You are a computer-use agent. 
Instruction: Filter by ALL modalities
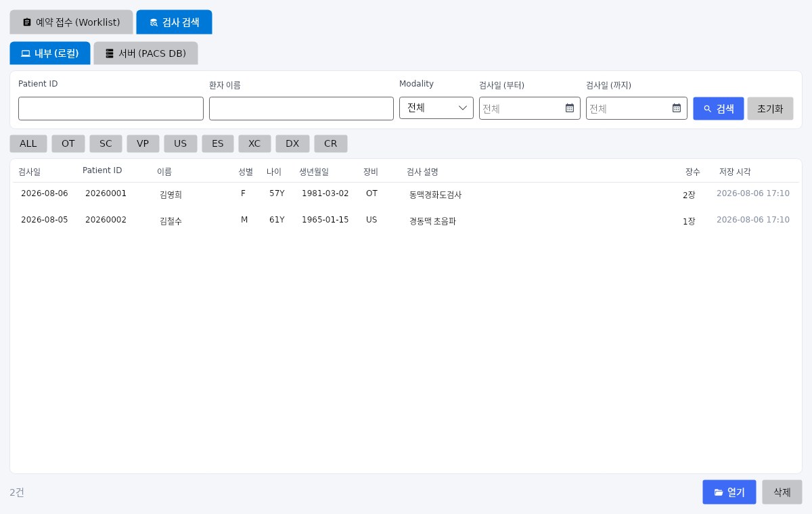click(28, 143)
